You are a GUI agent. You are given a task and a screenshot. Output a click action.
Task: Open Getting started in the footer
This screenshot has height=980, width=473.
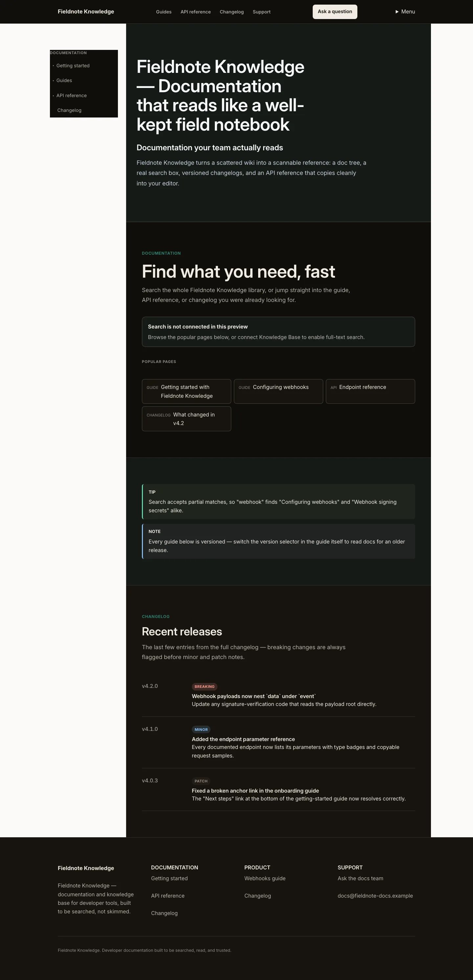click(x=169, y=879)
